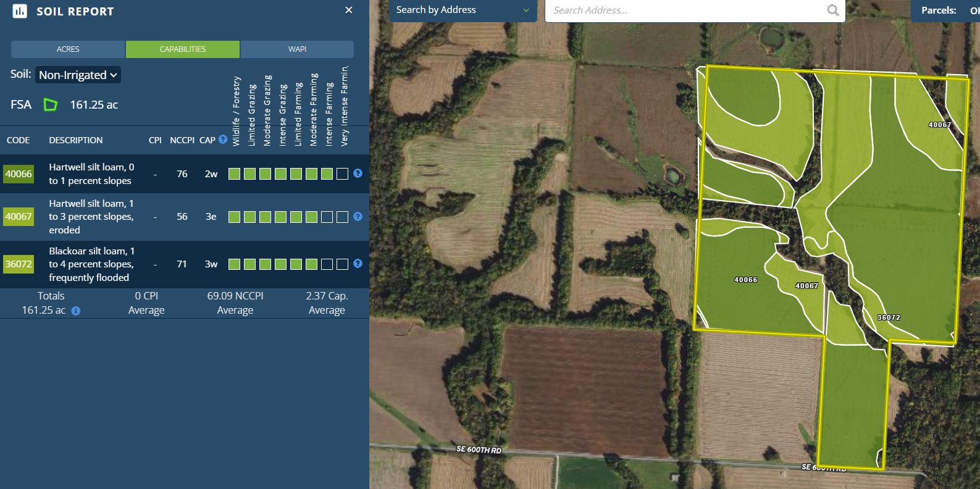This screenshot has height=489, width=980.
Task: Open help icon for soil 40066 row
Action: click(358, 173)
